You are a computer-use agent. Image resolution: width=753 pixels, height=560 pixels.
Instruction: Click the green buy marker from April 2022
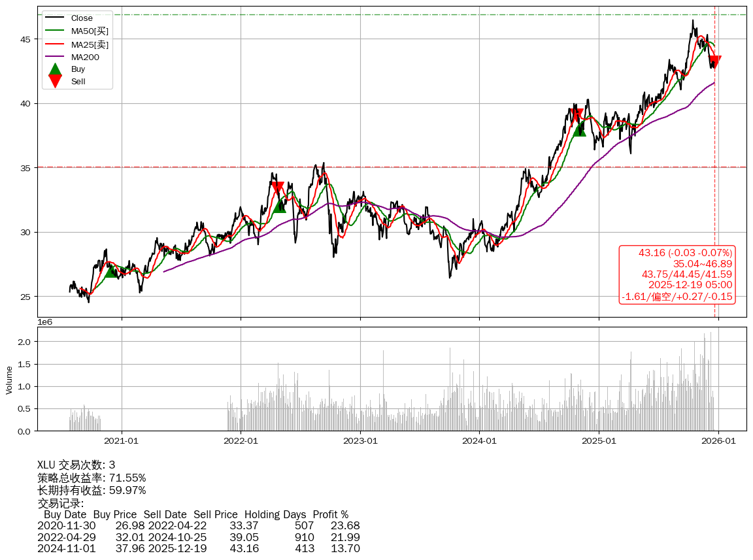(x=280, y=205)
